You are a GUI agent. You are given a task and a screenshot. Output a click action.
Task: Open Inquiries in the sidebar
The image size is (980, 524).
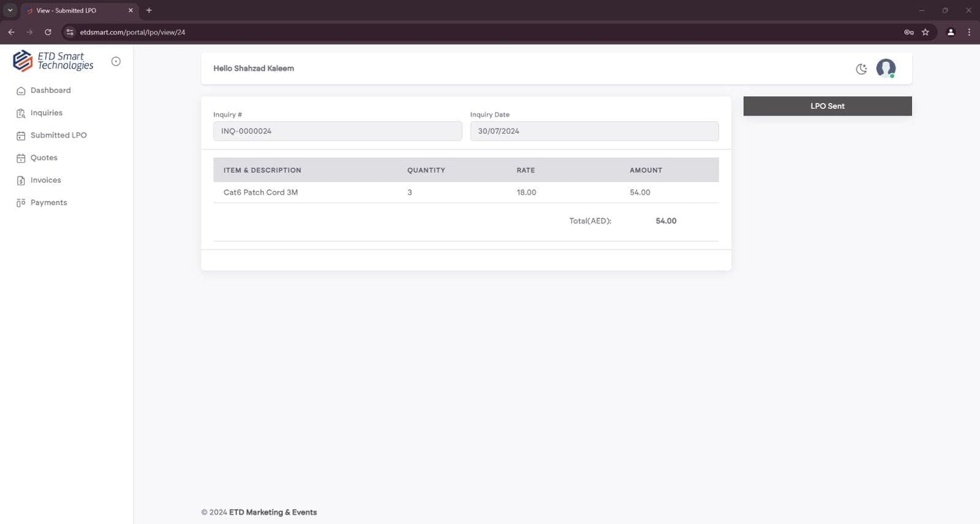coord(47,113)
